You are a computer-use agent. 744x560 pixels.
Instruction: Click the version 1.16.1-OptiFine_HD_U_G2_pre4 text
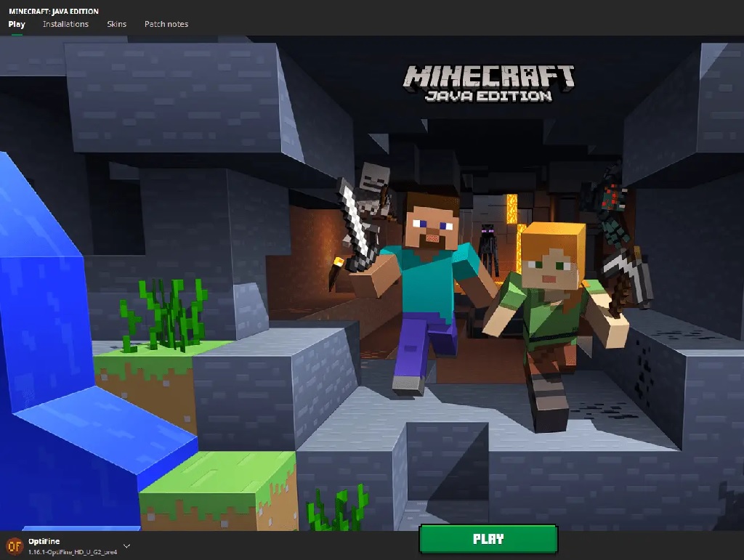[73, 552]
